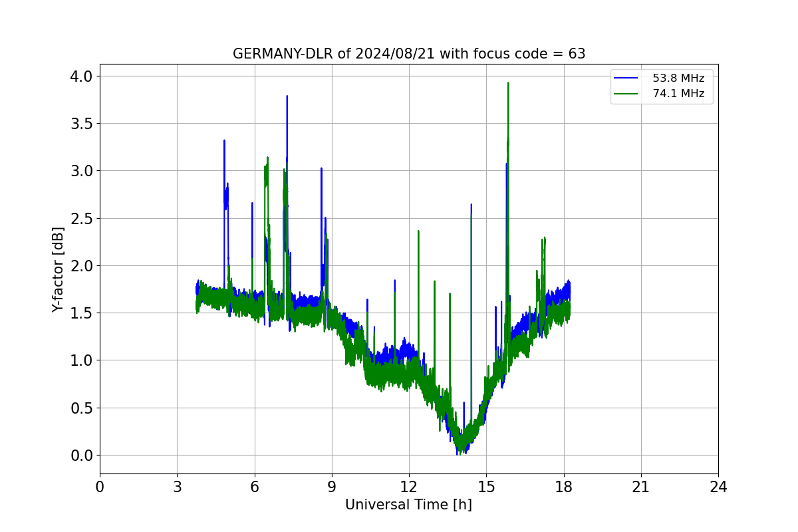Screen dimensions: 798x532
Task: Click y-axis tick label 2.0
Action: [82, 265]
